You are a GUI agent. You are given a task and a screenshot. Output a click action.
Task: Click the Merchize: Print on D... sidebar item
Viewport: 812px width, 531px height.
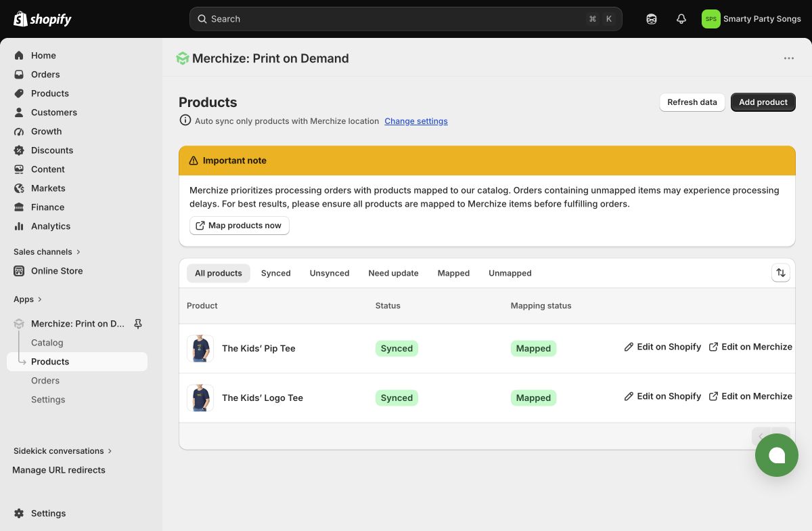(78, 324)
